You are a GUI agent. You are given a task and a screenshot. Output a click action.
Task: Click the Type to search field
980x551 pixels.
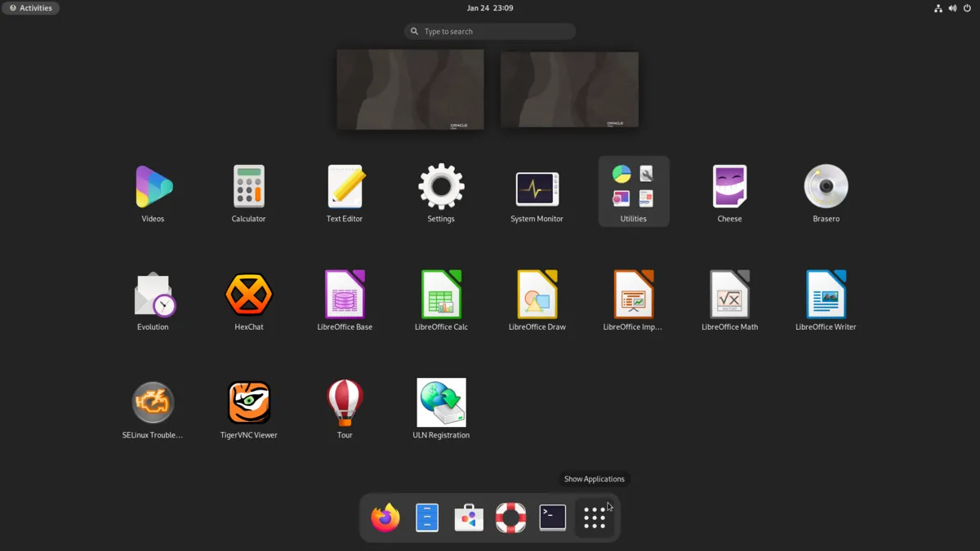(x=490, y=31)
